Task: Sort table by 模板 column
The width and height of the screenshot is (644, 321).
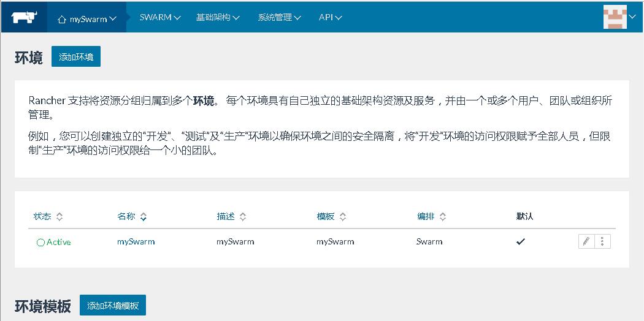Action: click(x=331, y=216)
